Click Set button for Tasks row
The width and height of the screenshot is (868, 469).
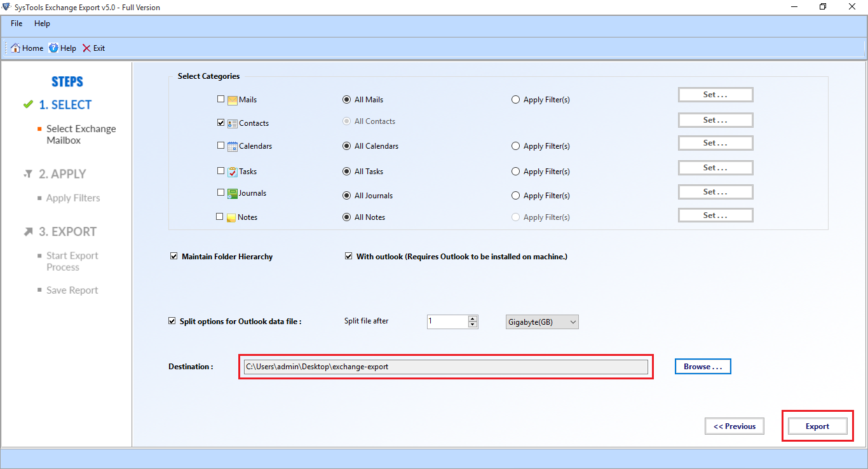pyautogui.click(x=715, y=168)
